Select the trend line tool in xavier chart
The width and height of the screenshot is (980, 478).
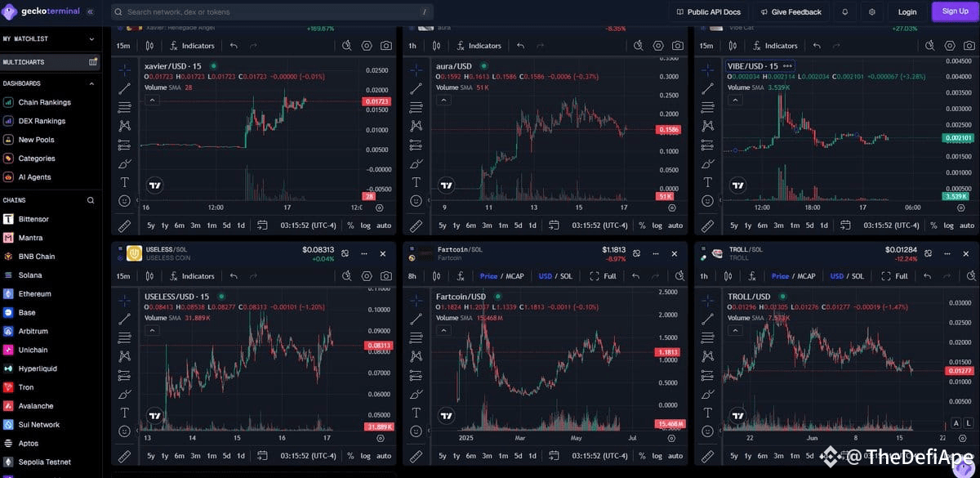(124, 88)
